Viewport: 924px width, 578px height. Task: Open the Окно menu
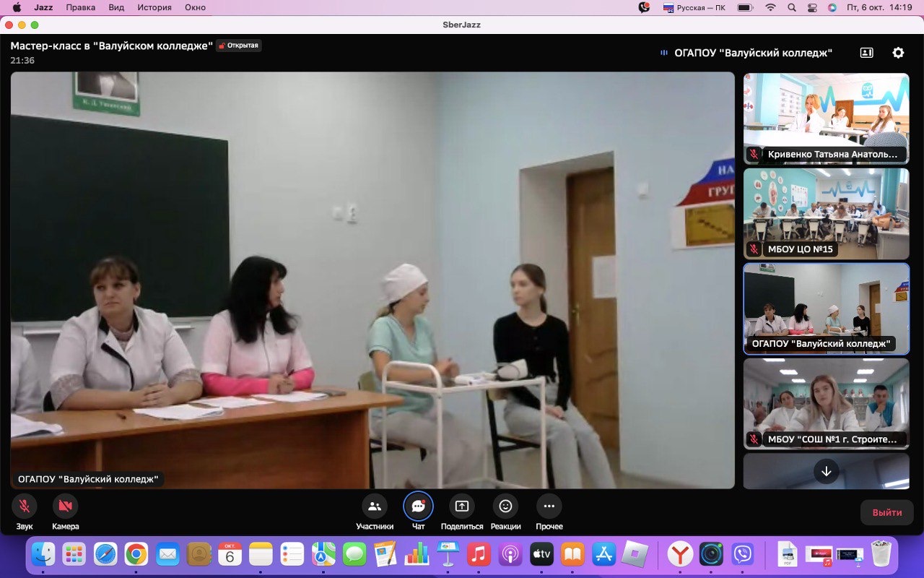[x=195, y=7]
